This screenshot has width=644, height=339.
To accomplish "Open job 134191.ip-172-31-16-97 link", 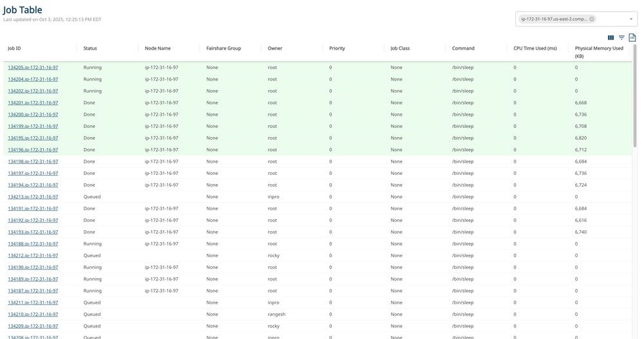I will coord(33,208).
